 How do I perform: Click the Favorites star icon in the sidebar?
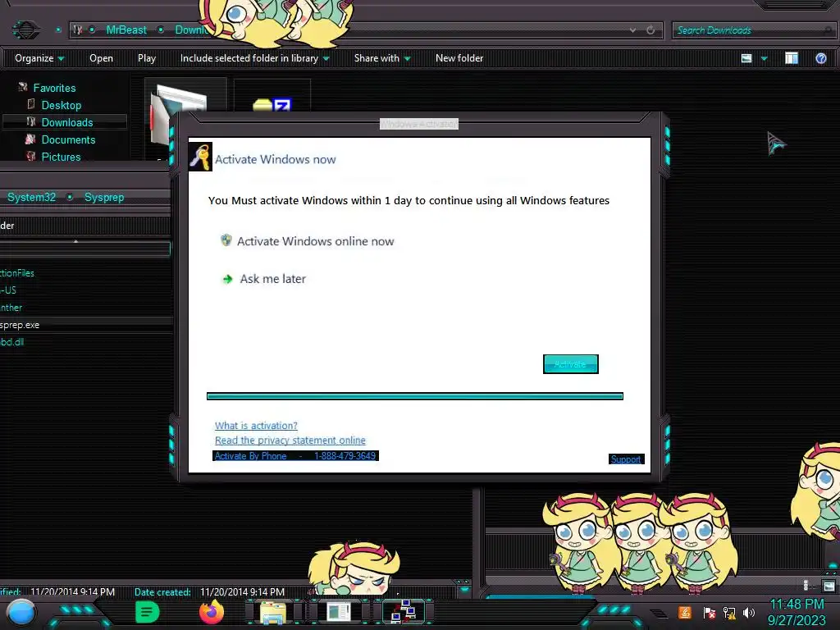point(23,87)
